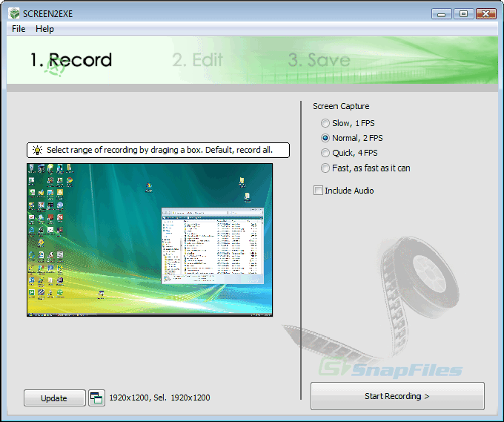
Task: Go to the 1. Record step
Action: (x=71, y=60)
